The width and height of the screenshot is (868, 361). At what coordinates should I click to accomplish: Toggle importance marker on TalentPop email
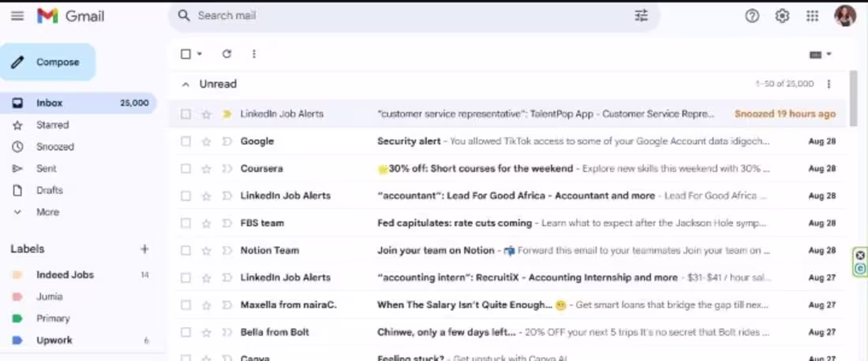click(x=227, y=114)
